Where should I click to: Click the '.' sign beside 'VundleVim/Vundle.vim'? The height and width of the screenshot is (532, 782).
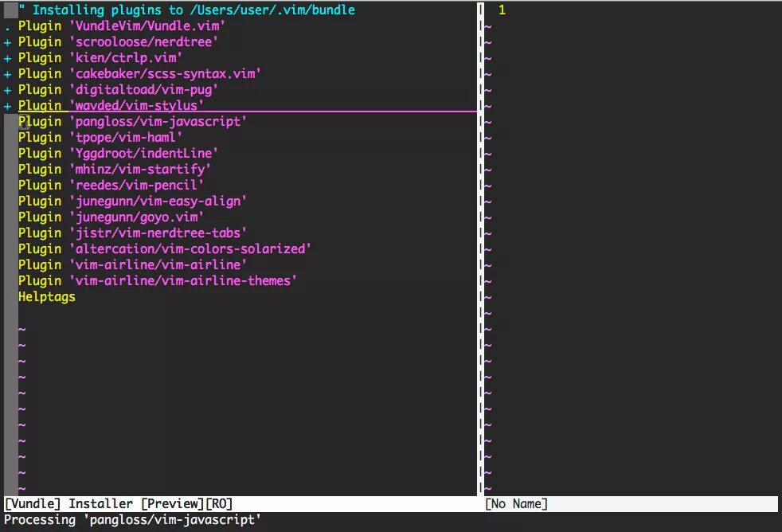point(7,29)
